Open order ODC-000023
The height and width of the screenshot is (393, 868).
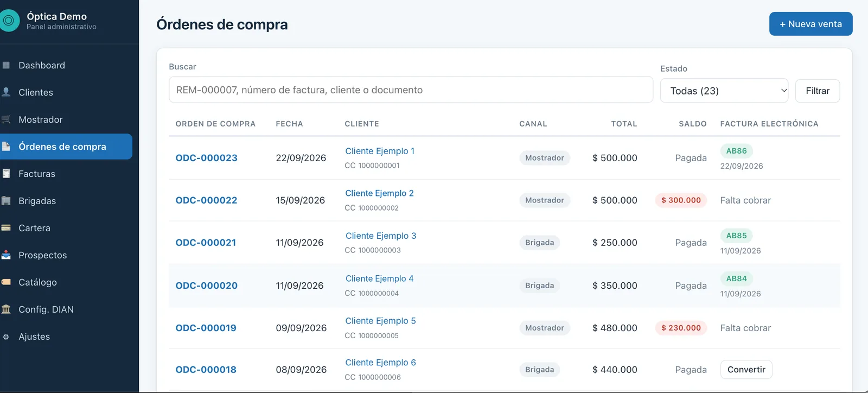tap(207, 158)
